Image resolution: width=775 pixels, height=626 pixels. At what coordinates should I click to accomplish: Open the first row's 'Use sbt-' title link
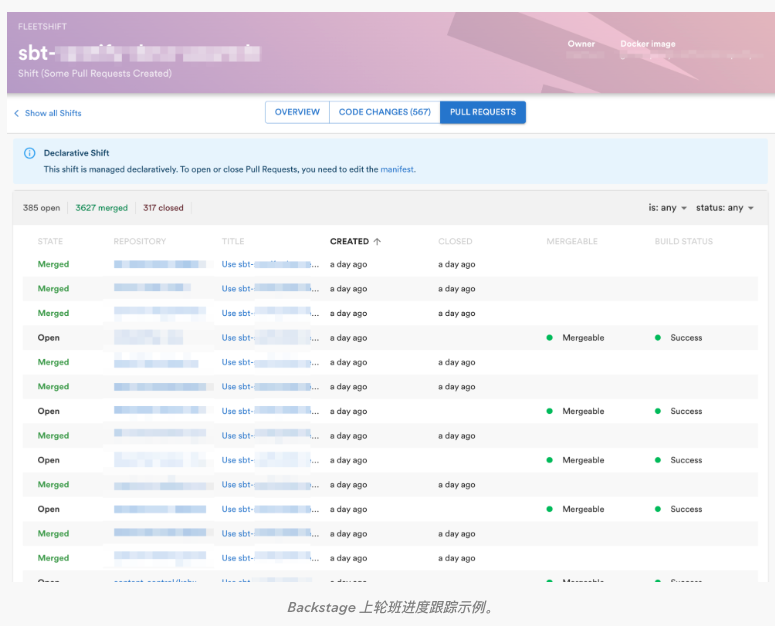click(x=270, y=264)
